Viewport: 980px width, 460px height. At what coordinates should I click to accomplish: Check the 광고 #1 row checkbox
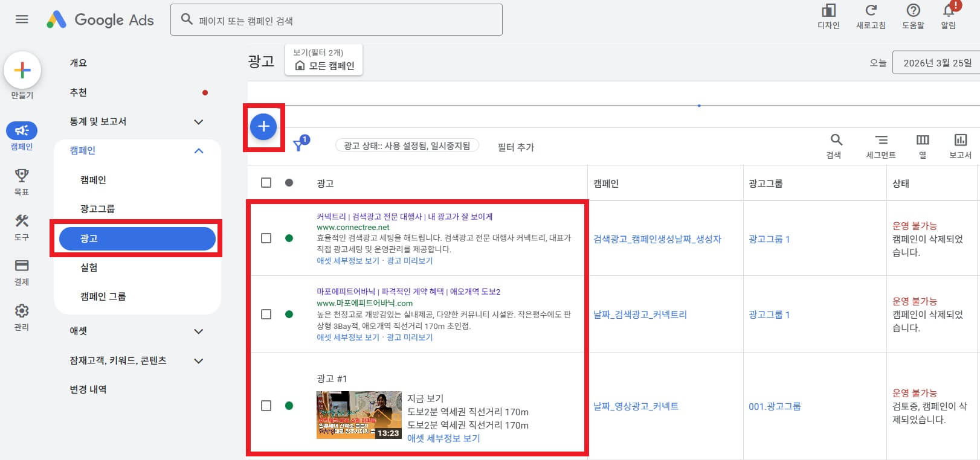[266, 406]
